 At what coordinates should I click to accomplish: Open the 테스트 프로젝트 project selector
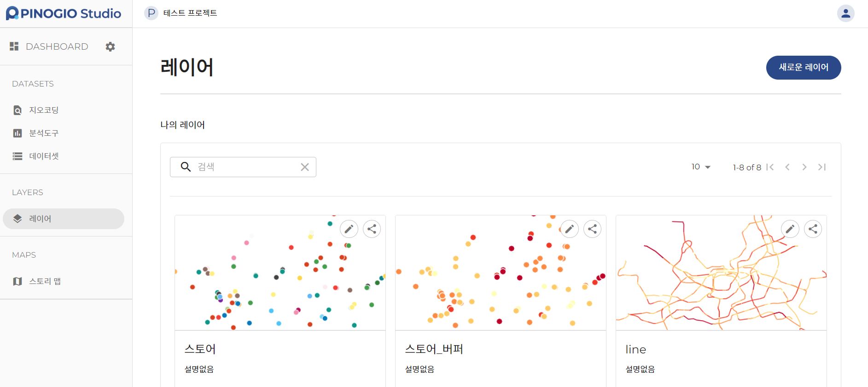click(181, 13)
